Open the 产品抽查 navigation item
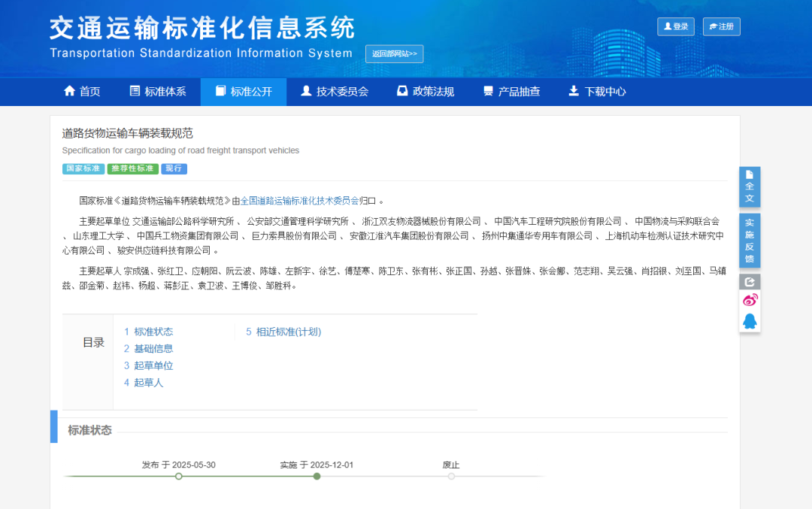Image resolution: width=812 pixels, height=509 pixels. tap(511, 92)
